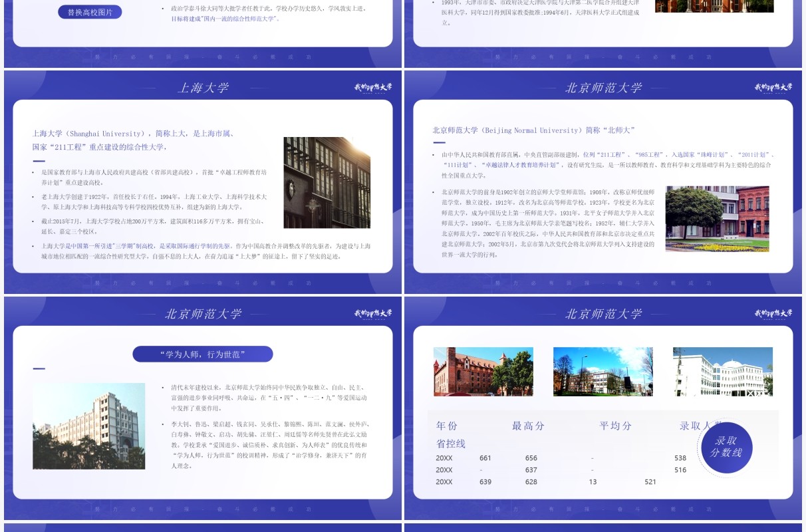Click the line 目标将建成"国内一流的综合性师范大学"

(226, 19)
